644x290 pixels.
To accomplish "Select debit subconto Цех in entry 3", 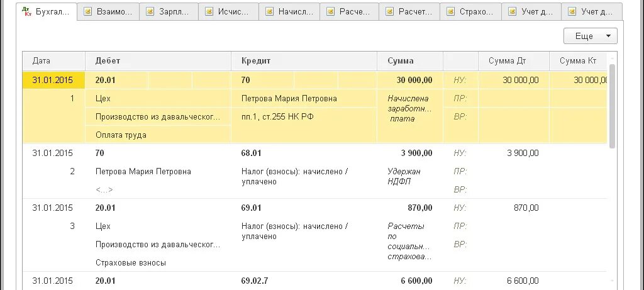I will (103, 226).
